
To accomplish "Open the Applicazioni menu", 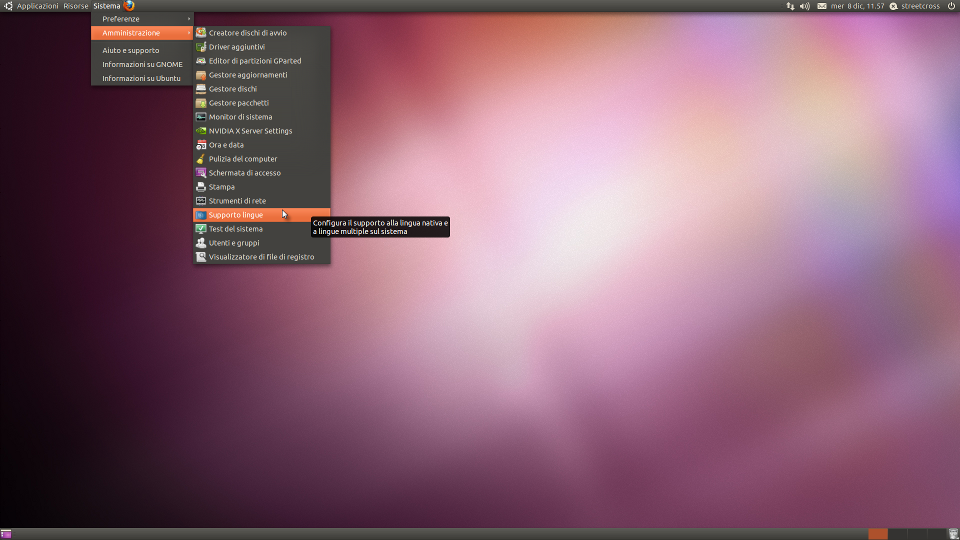I will 37,6.
